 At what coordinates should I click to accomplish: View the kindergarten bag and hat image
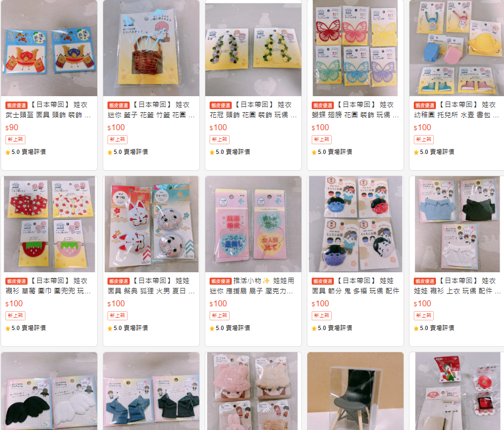(x=457, y=48)
